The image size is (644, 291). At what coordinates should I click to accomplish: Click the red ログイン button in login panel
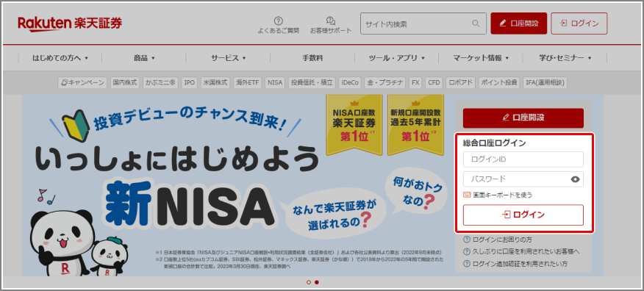[523, 215]
